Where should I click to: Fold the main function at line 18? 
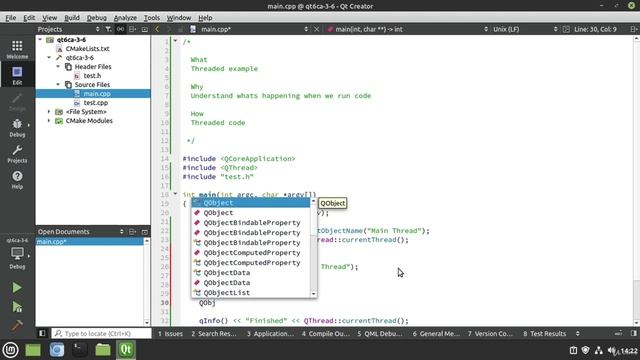pyautogui.click(x=175, y=194)
